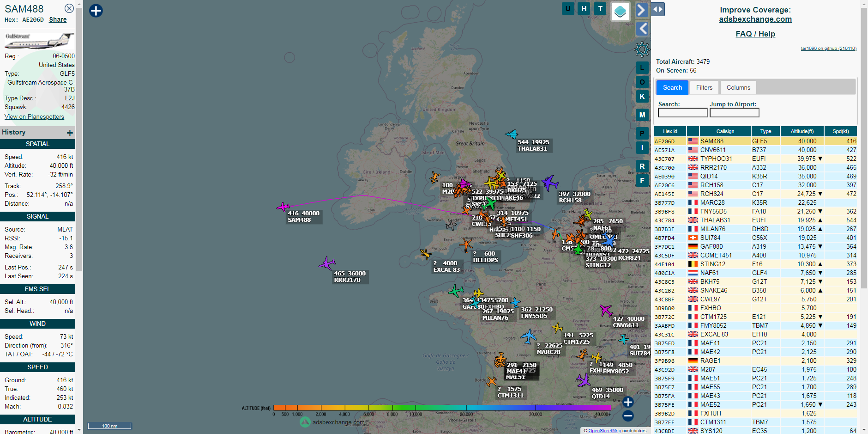Viewport: 868px width, 434px height.
Task: Select the SAM488 aircraft on map
Action: 283,207
